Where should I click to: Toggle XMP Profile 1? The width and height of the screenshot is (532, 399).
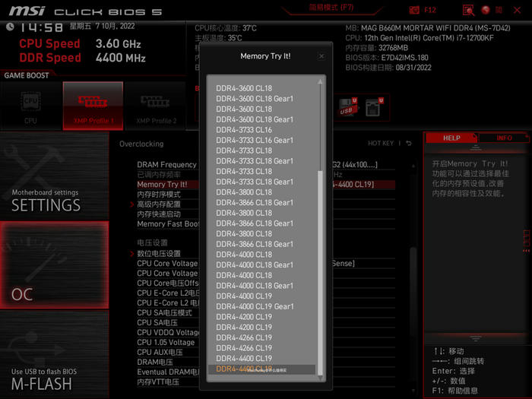[x=93, y=106]
